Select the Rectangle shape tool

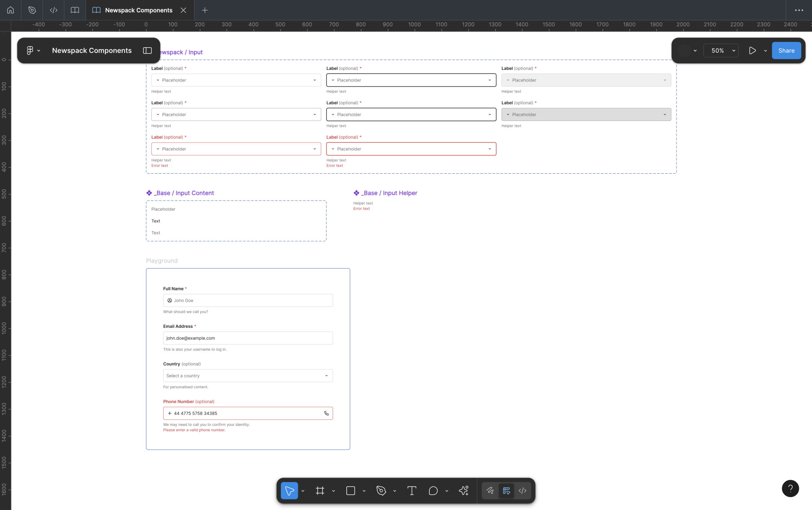click(x=350, y=490)
